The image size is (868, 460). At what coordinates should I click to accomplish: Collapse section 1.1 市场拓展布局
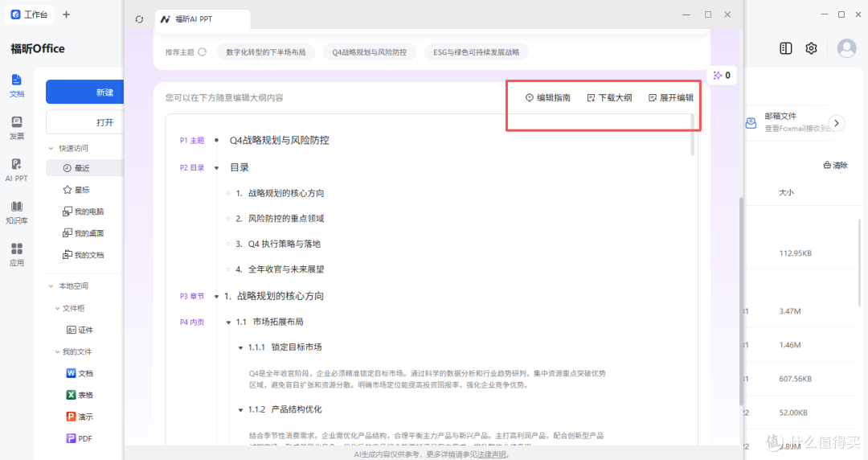point(228,322)
